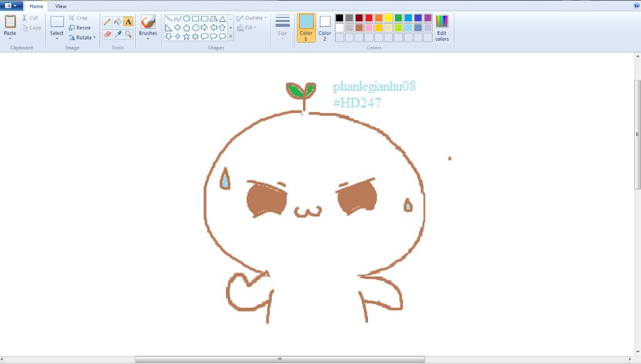
Task: Open the shape Fill dropdown
Action: (x=247, y=28)
